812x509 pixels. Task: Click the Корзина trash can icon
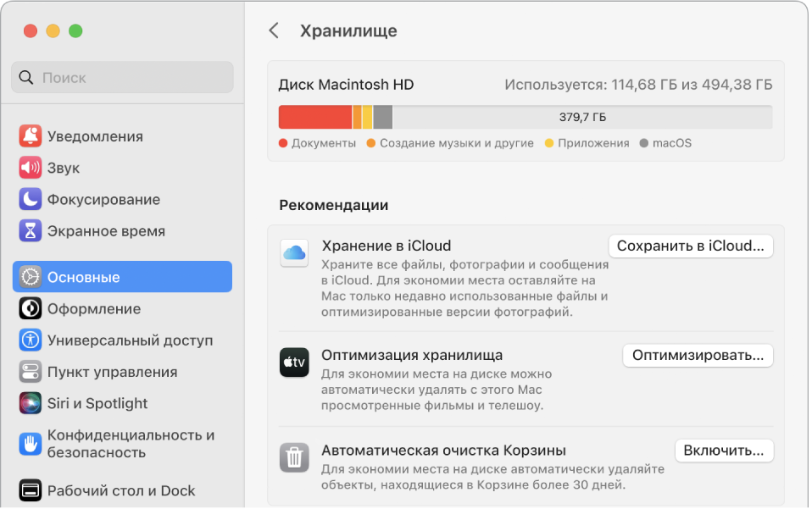tap(294, 456)
